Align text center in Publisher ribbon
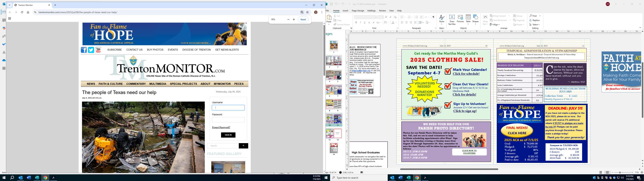 [x=407, y=23]
